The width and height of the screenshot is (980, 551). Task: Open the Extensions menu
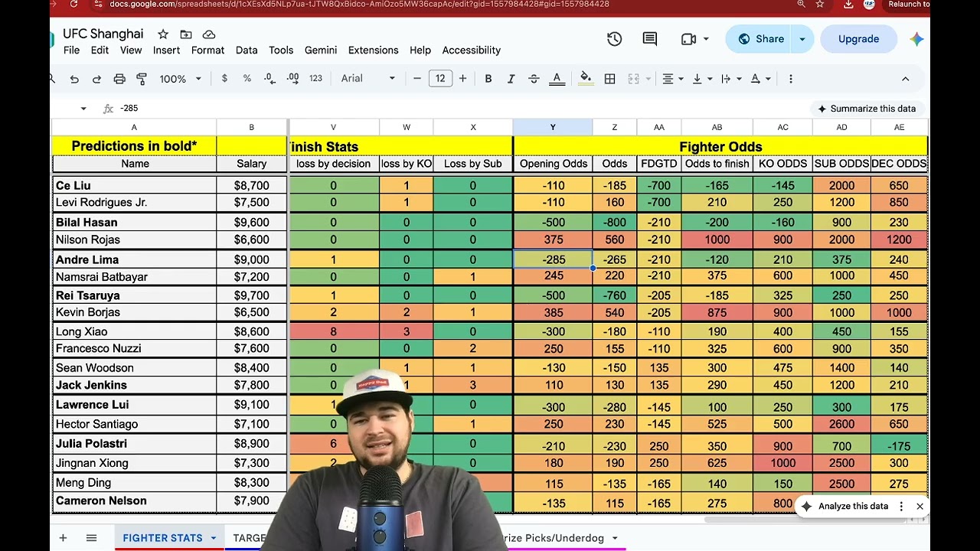373,51
